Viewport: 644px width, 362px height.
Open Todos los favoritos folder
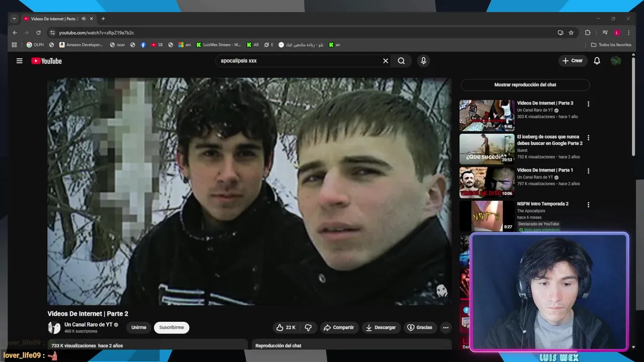[611, 45]
